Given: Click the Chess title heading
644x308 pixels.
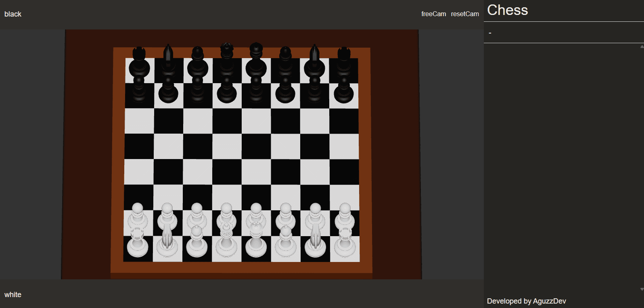Looking at the screenshot, I should [x=507, y=10].
